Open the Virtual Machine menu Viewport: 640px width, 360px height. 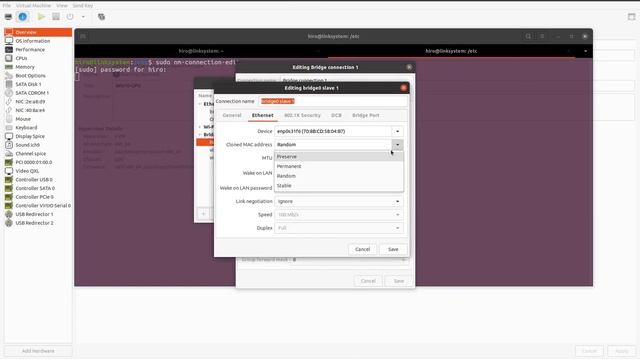pos(33,6)
